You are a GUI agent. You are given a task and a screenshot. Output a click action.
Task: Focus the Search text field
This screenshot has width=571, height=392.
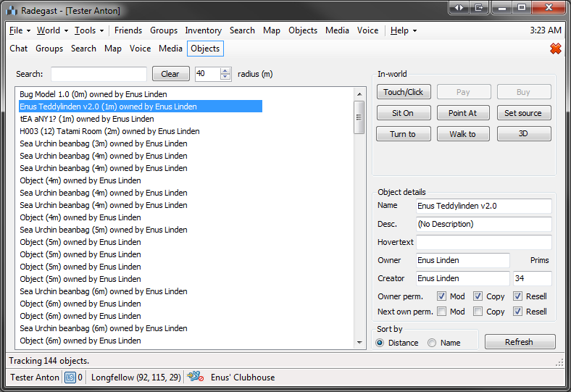pyautogui.click(x=99, y=74)
